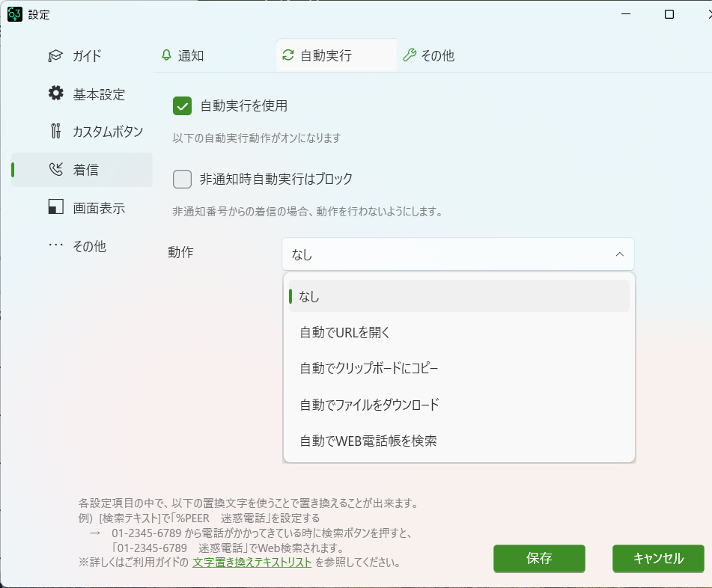
Task: Click the wrench icon on その他 tab
Action: pos(409,56)
